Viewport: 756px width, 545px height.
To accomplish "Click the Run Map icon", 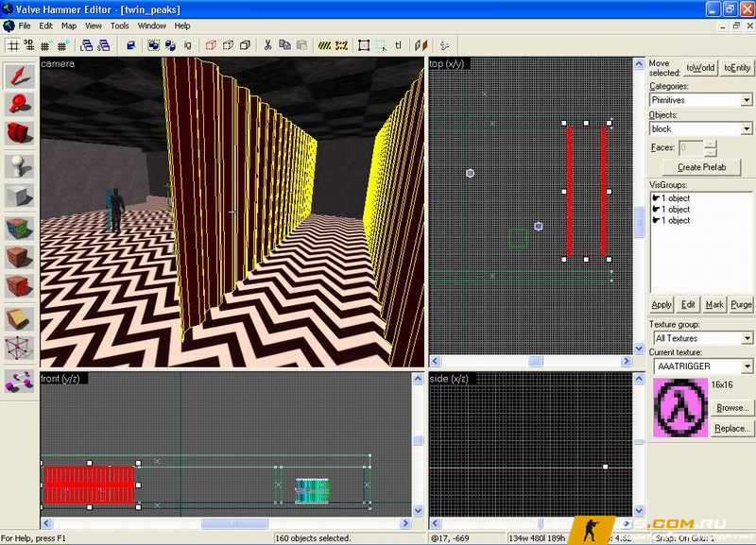I will [444, 45].
